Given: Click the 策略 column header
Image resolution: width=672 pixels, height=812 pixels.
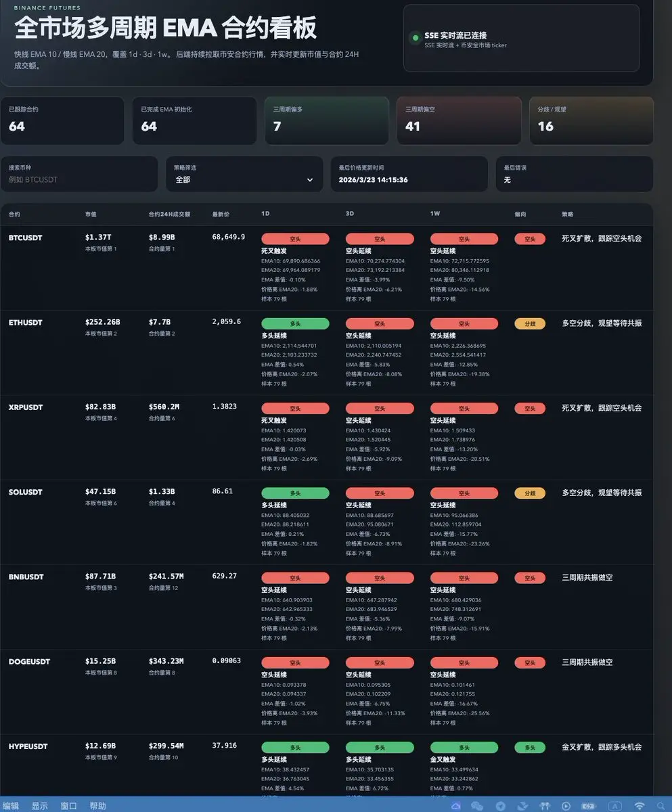Looking at the screenshot, I should click(567, 214).
